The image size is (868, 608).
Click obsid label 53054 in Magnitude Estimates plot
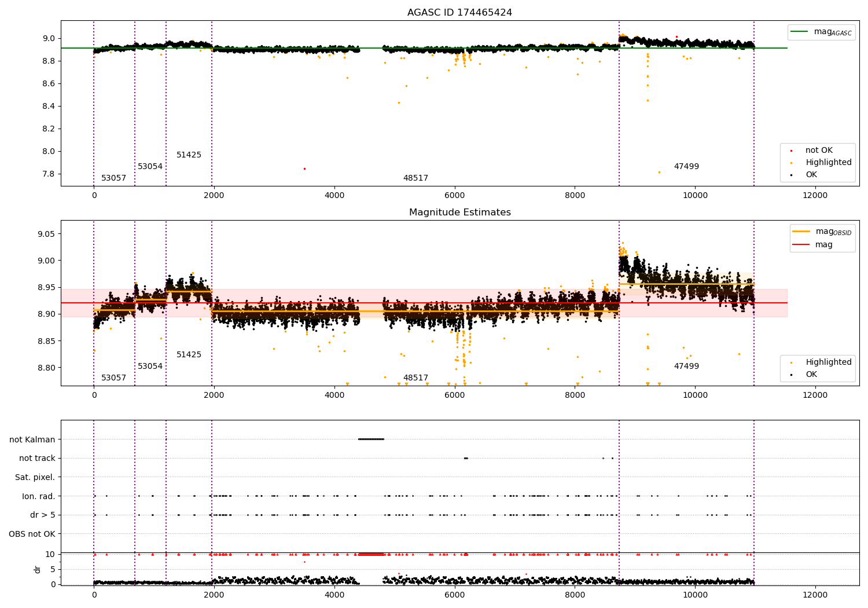pos(150,367)
